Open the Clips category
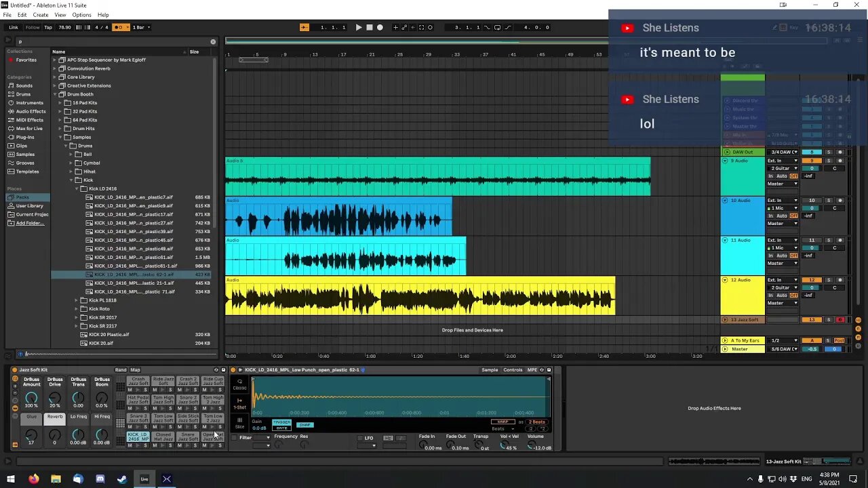 (22, 146)
